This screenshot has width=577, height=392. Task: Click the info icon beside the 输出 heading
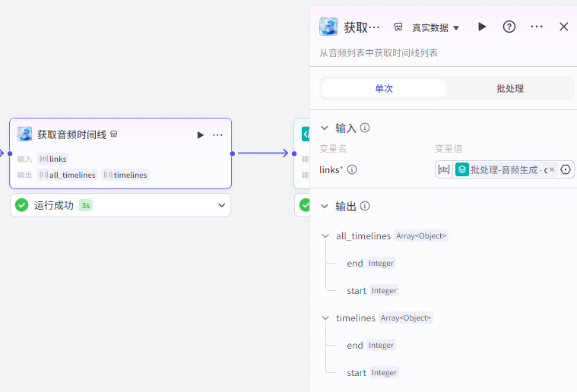[365, 206]
